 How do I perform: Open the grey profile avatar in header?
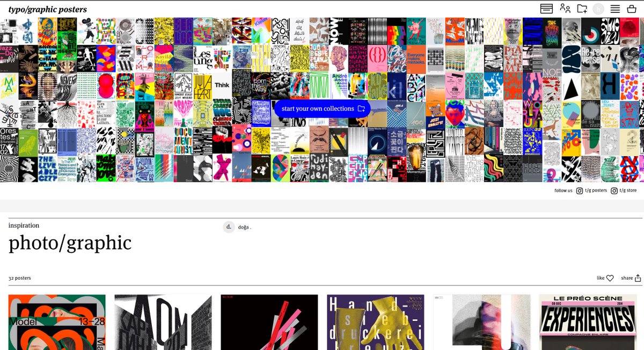598,9
